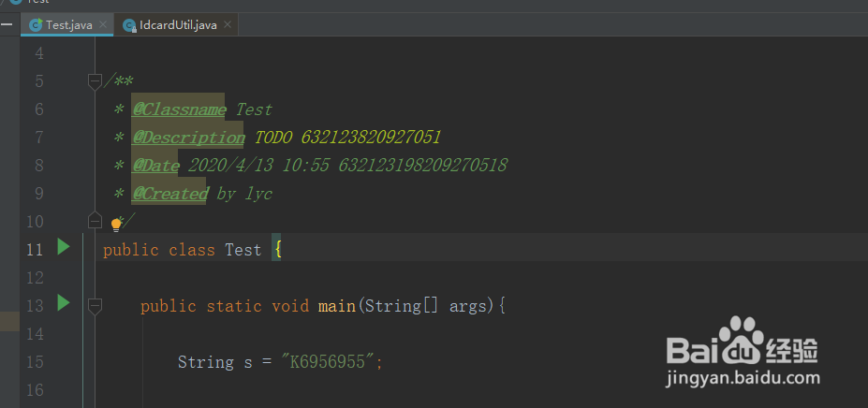
Task: Click the IdcardUtil.java locked class icon
Action: 130,25
